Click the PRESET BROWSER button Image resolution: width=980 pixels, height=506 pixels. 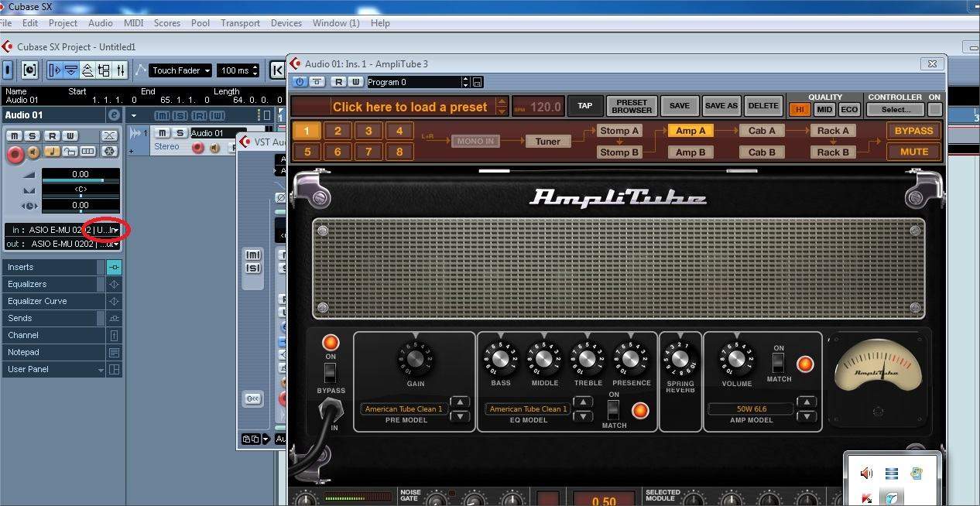pyautogui.click(x=632, y=106)
